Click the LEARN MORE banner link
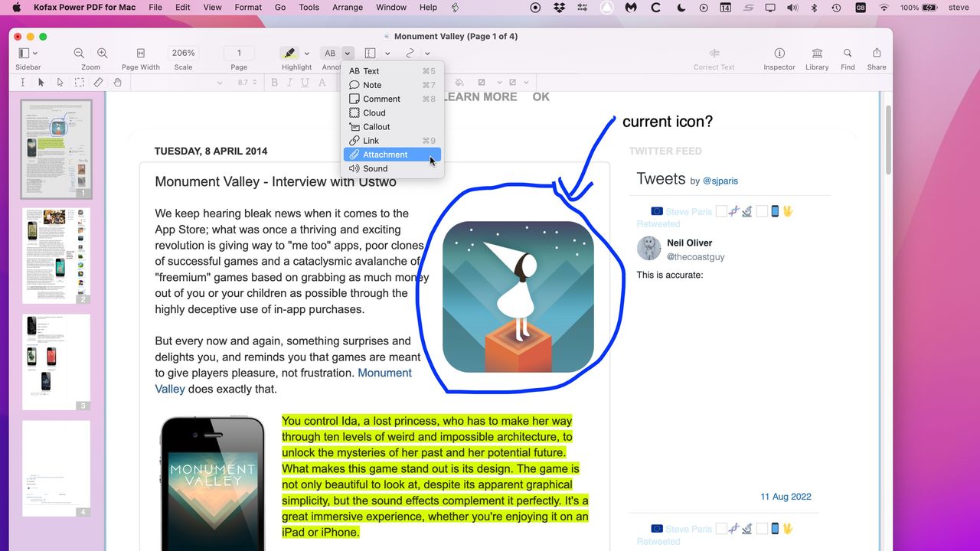Viewport: 980px width, 551px height. (479, 97)
